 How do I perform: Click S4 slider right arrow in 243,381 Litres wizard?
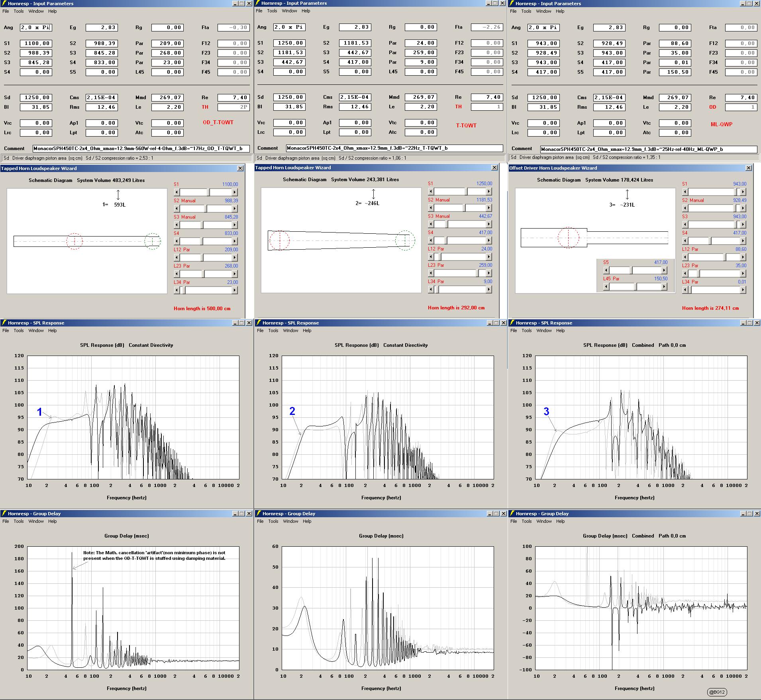coord(489,241)
